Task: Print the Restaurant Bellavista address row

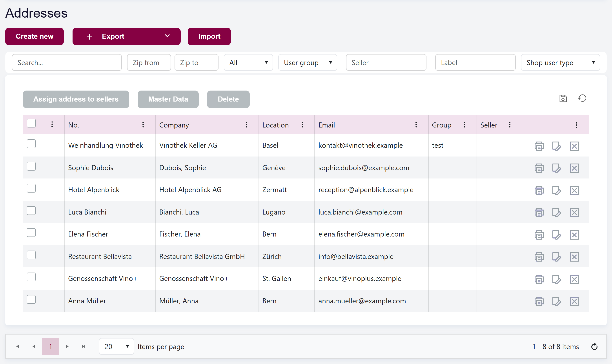Action: (x=539, y=257)
